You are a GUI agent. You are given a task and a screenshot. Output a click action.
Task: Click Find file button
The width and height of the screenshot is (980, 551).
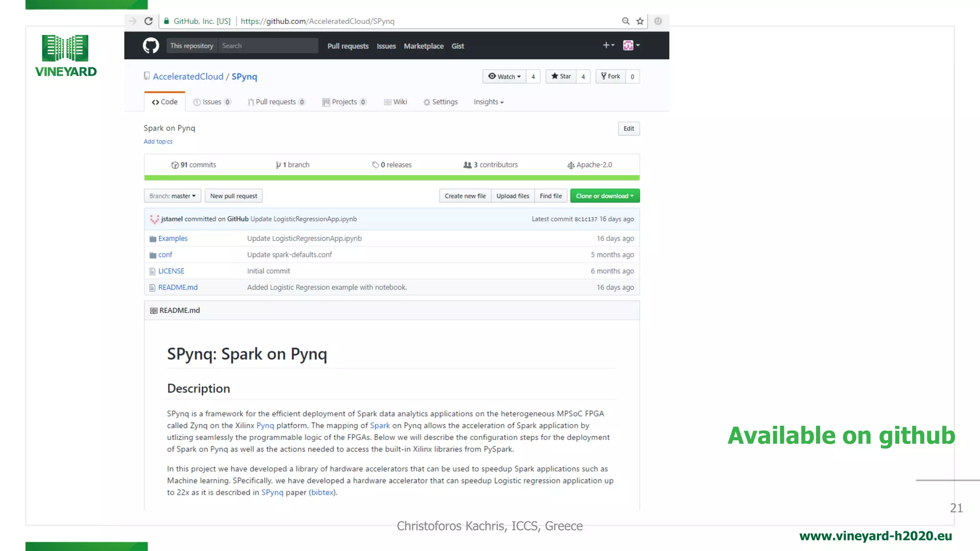tap(551, 196)
